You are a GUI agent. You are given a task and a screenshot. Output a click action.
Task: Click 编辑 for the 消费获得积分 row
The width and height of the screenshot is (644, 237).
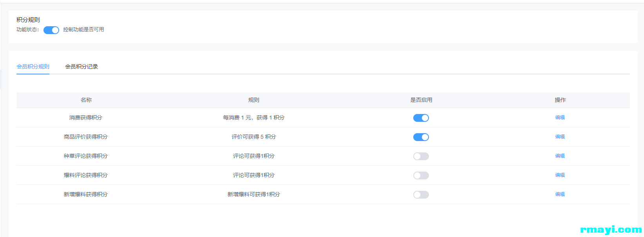pyautogui.click(x=560, y=118)
